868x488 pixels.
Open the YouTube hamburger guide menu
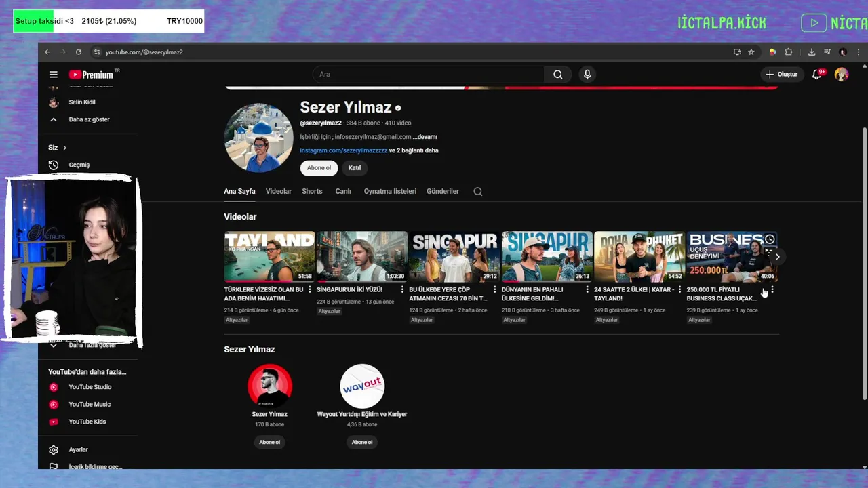54,75
